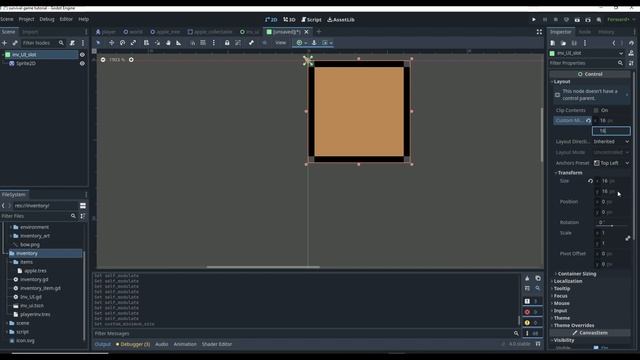Open the Project menu
The height and width of the screenshot is (360, 640).
point(27,19)
